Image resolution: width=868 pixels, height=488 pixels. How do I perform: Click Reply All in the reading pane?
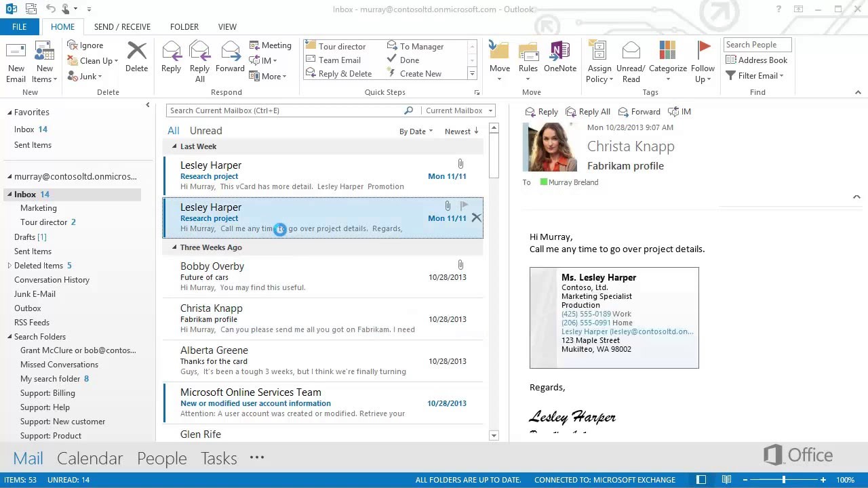tap(588, 112)
